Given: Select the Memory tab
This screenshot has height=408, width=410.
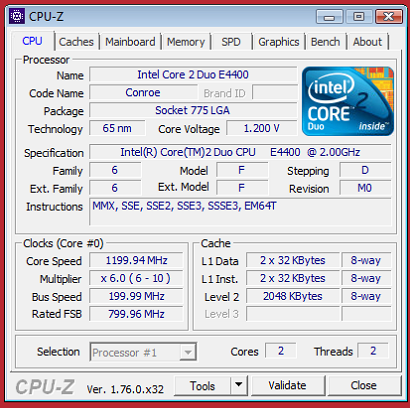Looking at the screenshot, I should point(186,42).
